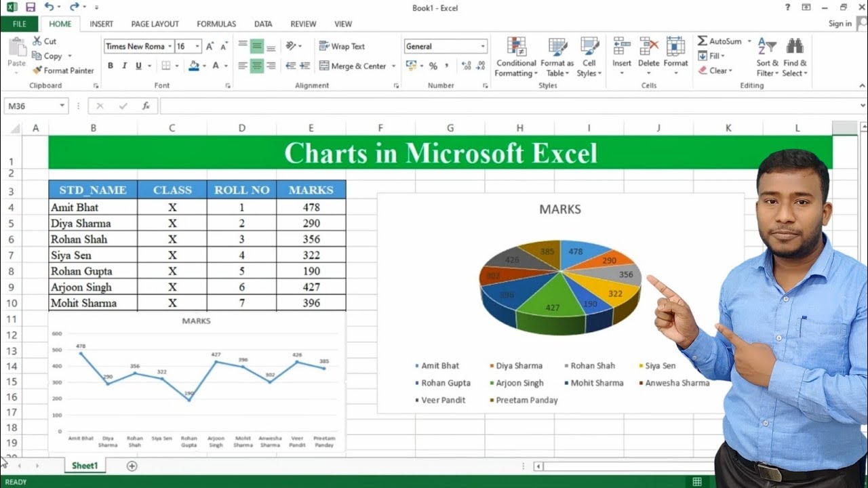Click Insert cells icon

tap(621, 46)
